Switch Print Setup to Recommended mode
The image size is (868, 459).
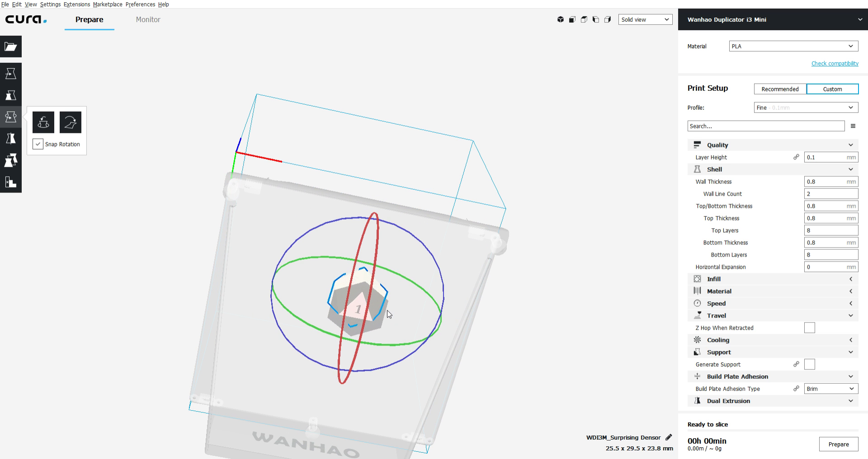780,89
